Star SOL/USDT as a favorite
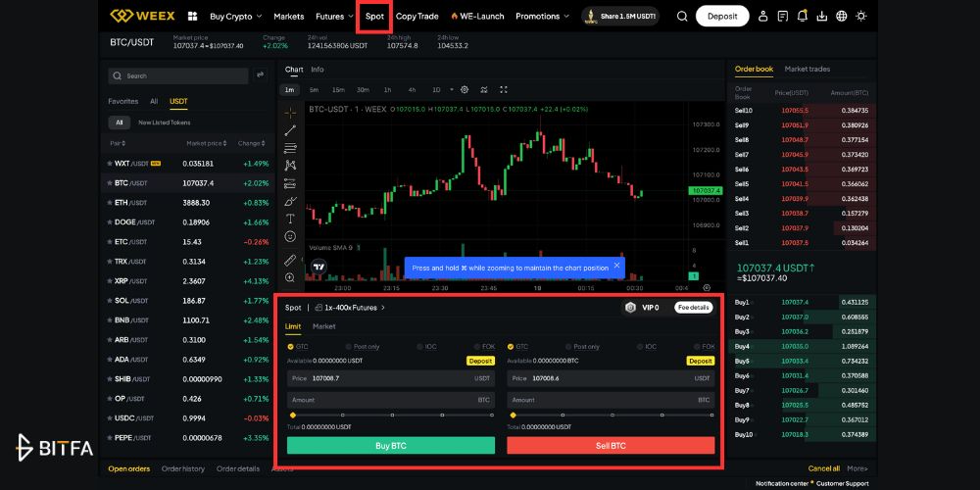The height and width of the screenshot is (490, 980). (x=110, y=301)
